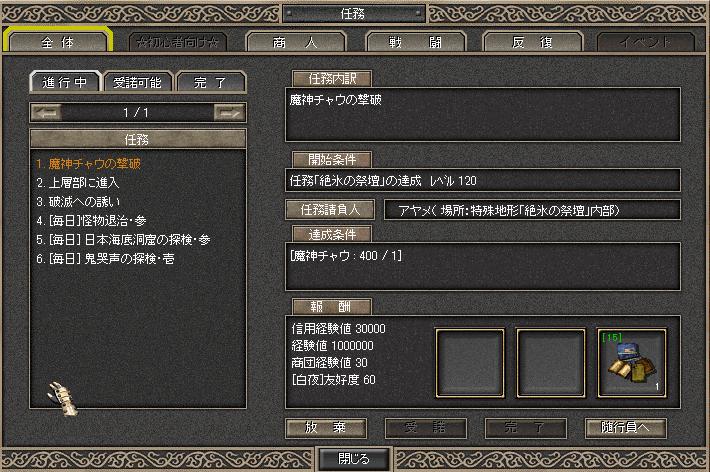Close the quest window with 閉じる

click(x=354, y=459)
